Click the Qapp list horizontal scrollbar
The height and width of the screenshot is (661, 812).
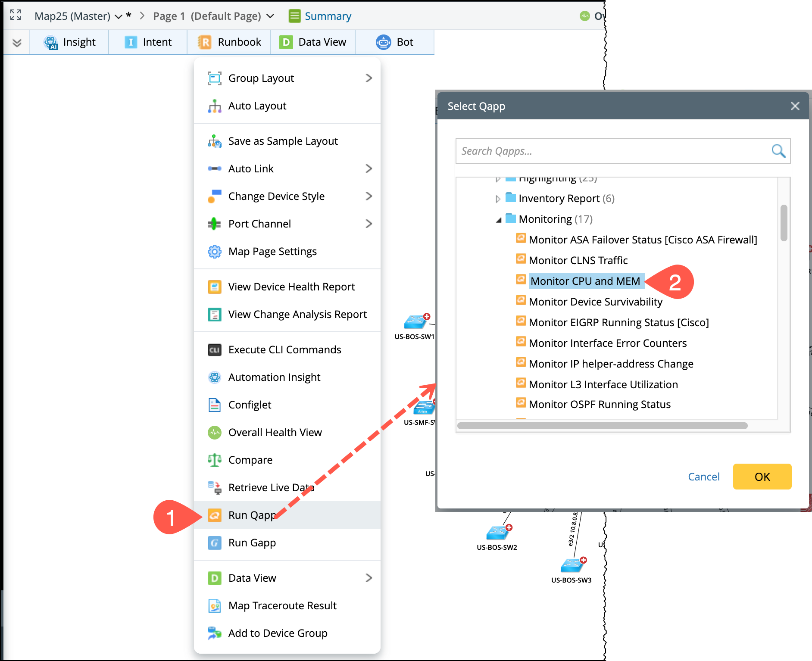(x=602, y=426)
